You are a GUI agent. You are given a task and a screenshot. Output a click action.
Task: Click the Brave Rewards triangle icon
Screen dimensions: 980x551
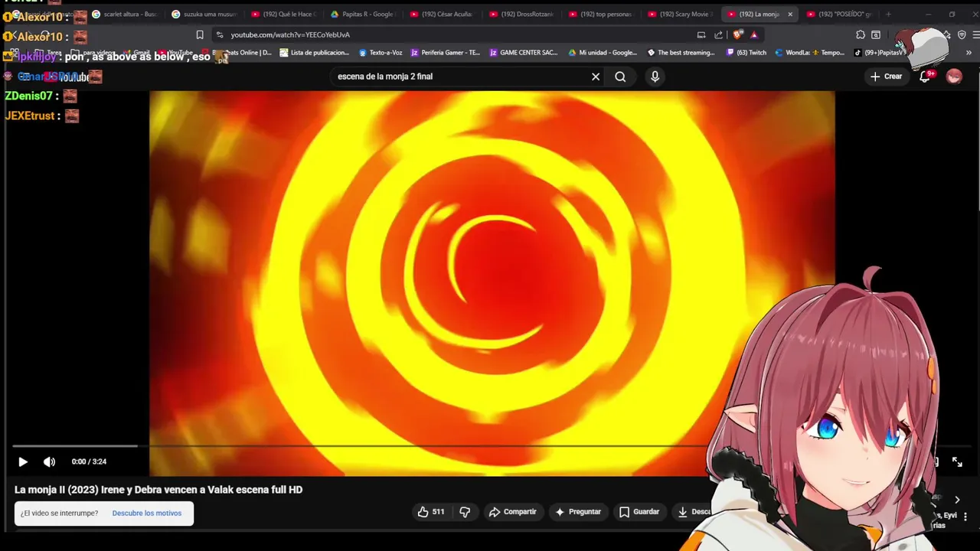[x=754, y=34]
